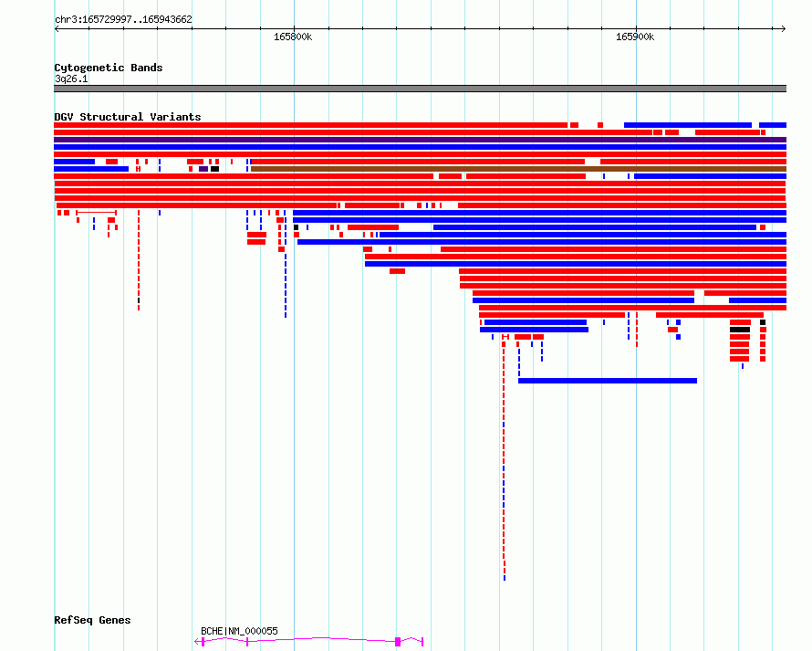Select the red variant with whisker end caps
This screenshot has width=812, height=651.
point(97,213)
